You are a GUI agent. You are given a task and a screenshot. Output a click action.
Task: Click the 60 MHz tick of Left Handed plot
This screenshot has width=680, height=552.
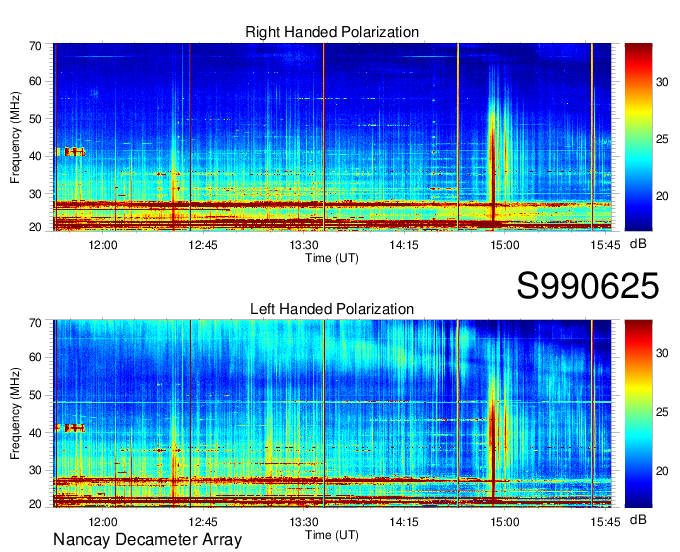(x=35, y=357)
